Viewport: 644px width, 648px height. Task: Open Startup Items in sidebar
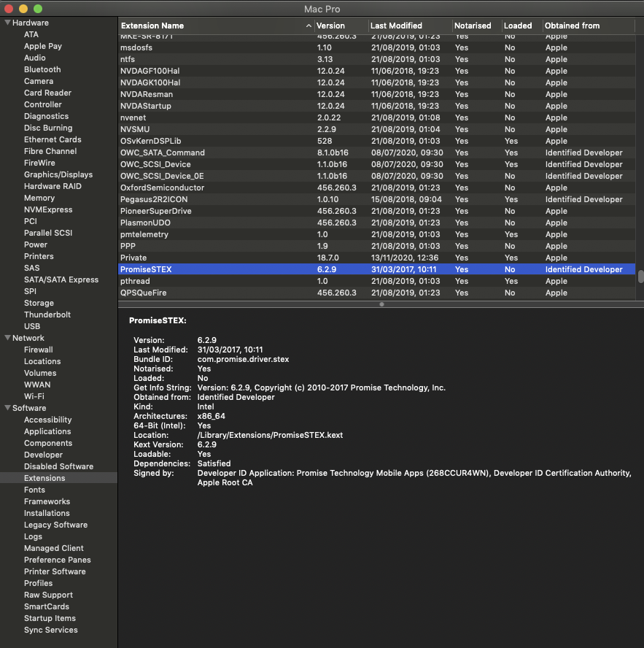50,618
